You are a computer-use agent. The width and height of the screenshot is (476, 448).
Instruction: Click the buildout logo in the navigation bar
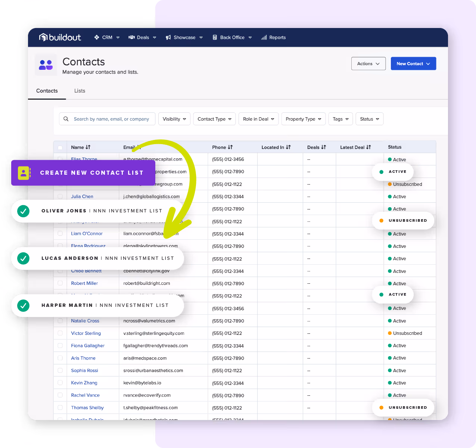[x=60, y=37]
